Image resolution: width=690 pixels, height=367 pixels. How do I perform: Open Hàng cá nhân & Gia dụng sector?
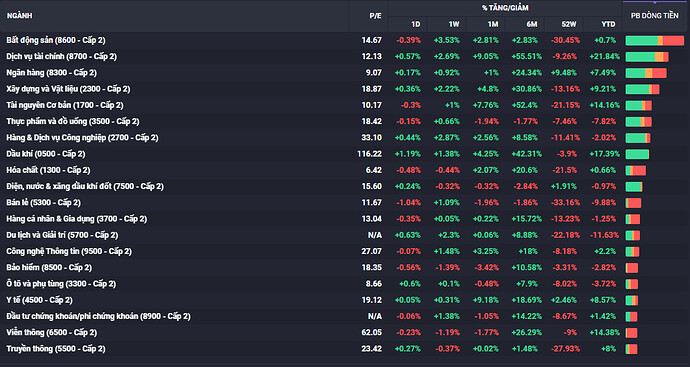pos(77,219)
